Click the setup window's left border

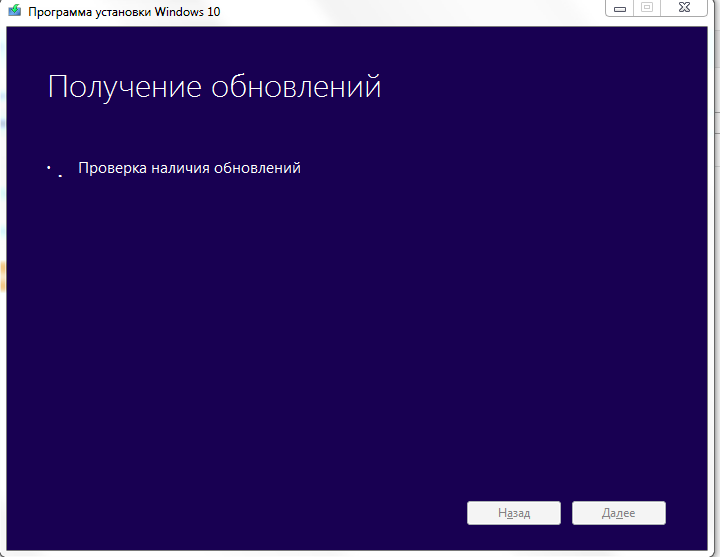pyautogui.click(x=3, y=300)
